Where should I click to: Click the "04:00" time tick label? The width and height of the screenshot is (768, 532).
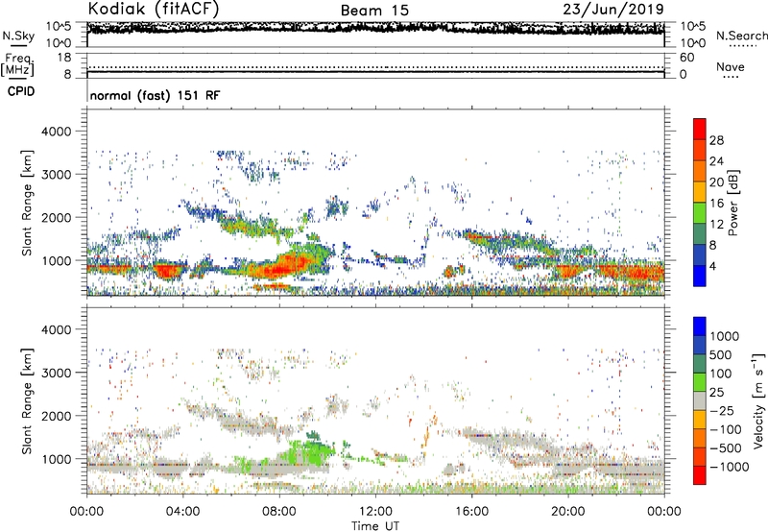pyautogui.click(x=182, y=512)
